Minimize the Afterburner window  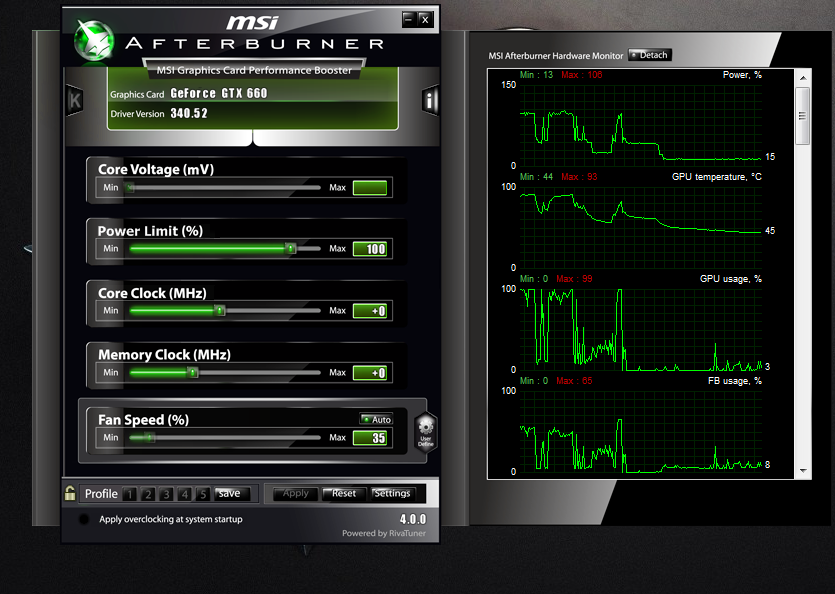tap(408, 20)
